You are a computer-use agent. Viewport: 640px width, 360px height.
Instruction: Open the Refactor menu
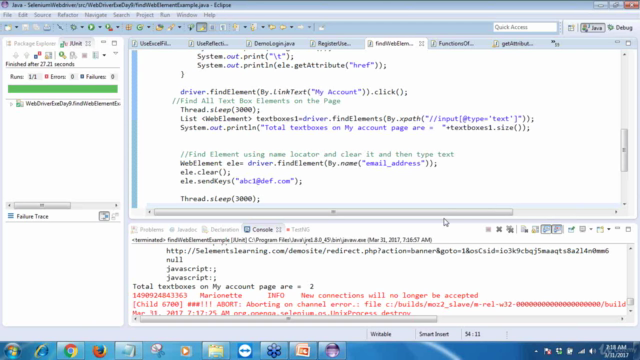(x=68, y=15)
